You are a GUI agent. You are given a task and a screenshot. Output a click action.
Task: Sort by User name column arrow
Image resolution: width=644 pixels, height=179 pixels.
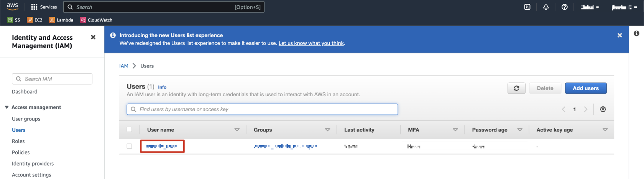click(237, 130)
